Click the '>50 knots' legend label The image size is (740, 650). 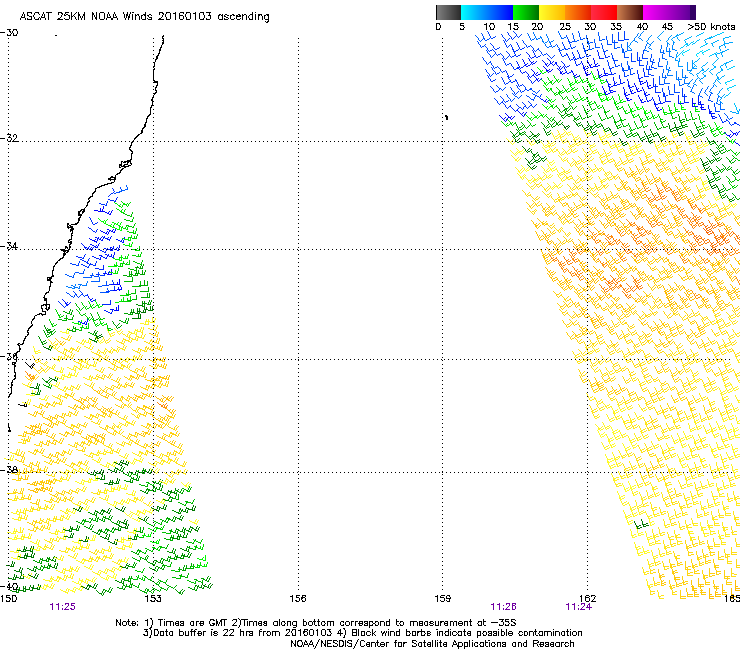(x=712, y=27)
